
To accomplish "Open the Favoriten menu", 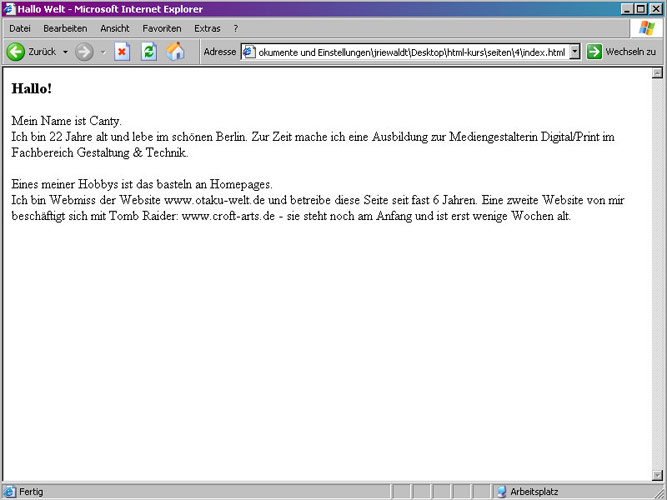I will [x=162, y=29].
